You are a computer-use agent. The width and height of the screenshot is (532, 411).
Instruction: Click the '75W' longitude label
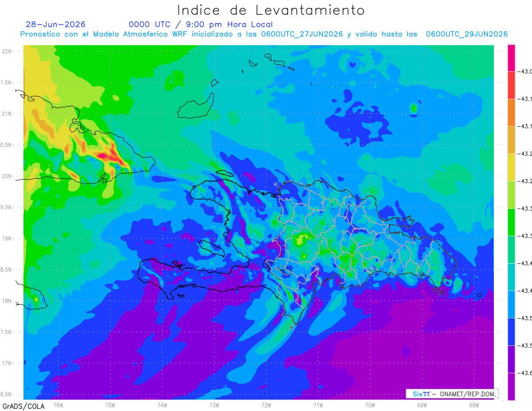pos(110,405)
